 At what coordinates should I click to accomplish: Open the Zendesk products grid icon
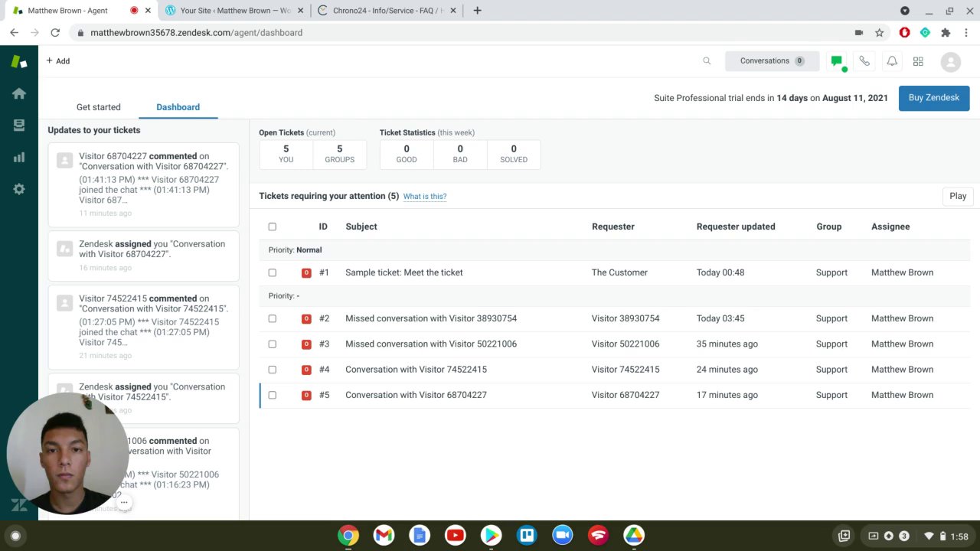(918, 61)
